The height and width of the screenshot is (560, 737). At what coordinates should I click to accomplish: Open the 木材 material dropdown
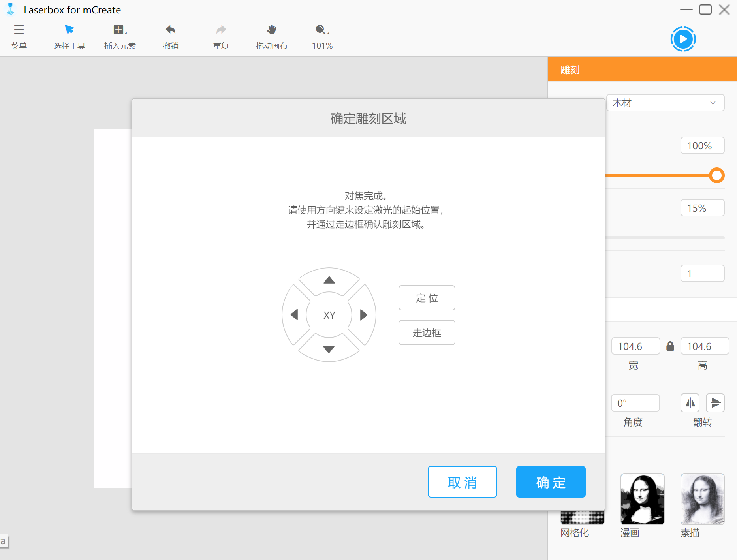(665, 103)
